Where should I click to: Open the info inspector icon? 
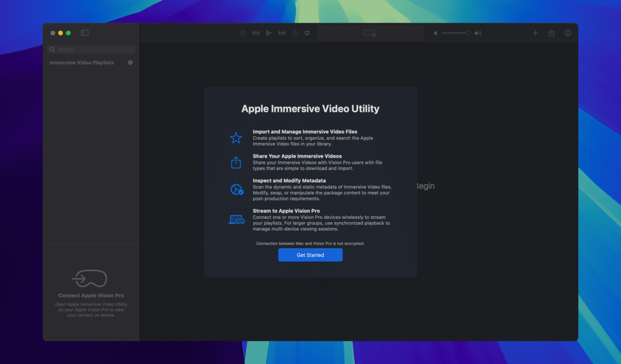point(567,33)
